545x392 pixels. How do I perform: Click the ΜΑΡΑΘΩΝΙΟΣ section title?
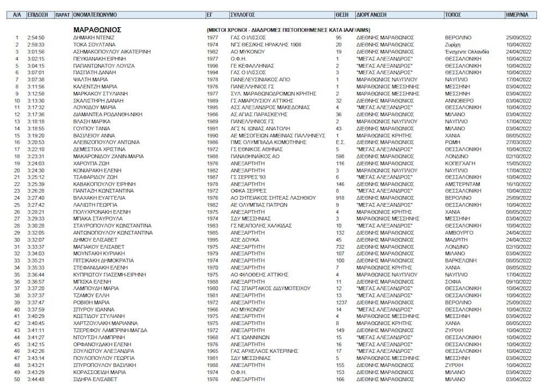coord(97,29)
